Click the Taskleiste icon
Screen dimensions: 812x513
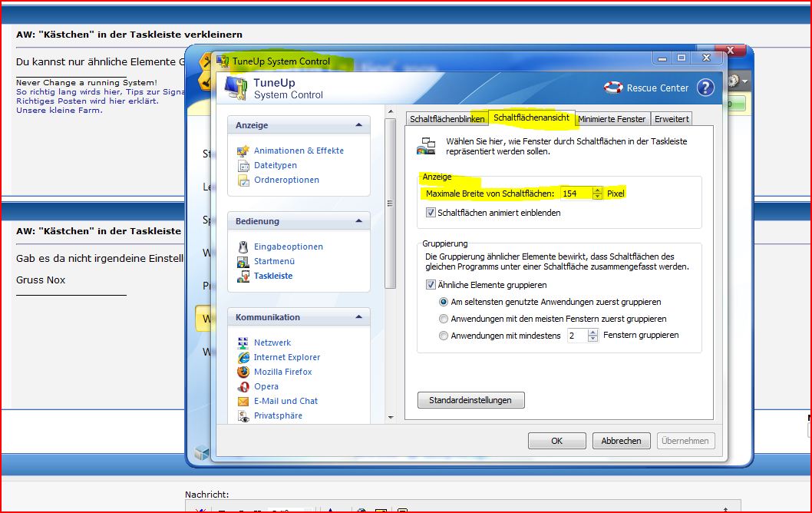tap(243, 276)
